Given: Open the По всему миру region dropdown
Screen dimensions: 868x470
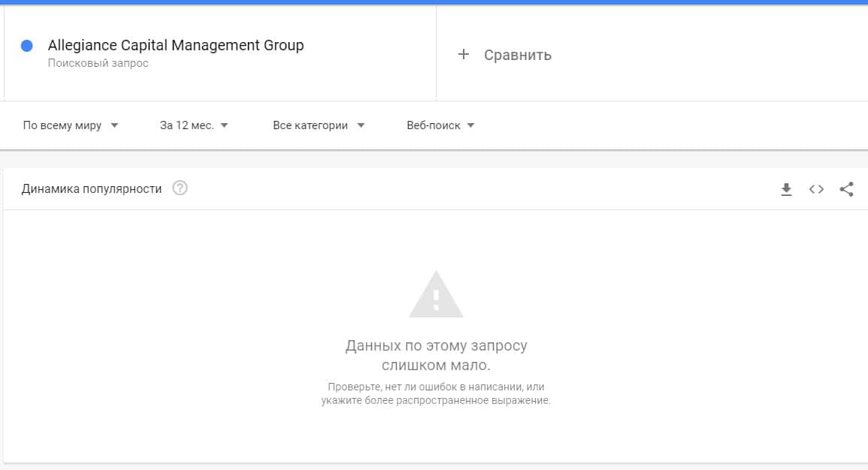Looking at the screenshot, I should (x=71, y=125).
